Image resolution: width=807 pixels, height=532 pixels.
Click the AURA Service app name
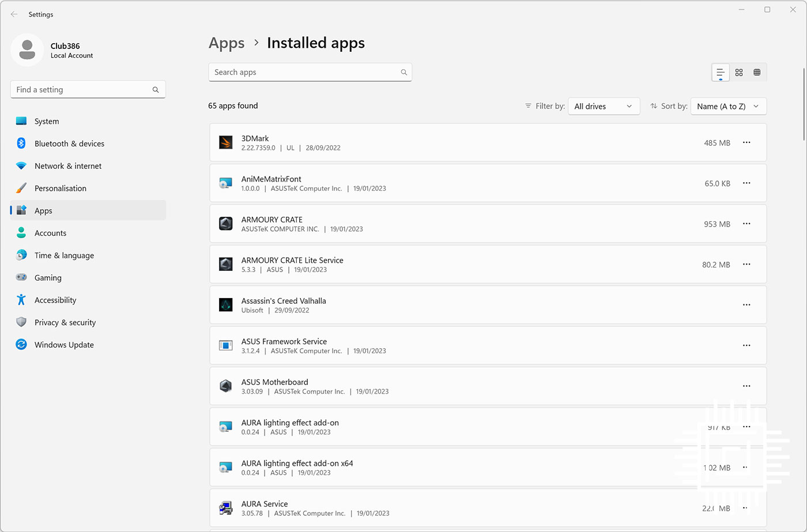coord(265,504)
